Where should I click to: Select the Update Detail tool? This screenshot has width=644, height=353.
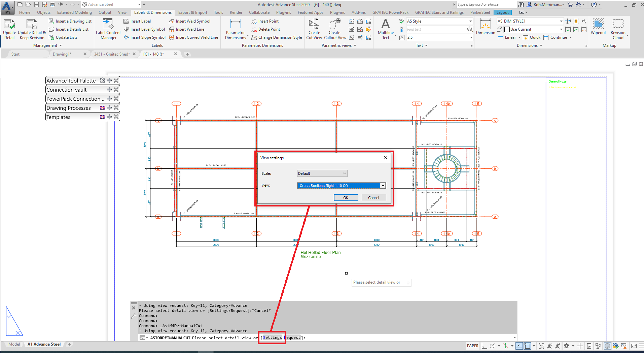[x=9, y=29]
